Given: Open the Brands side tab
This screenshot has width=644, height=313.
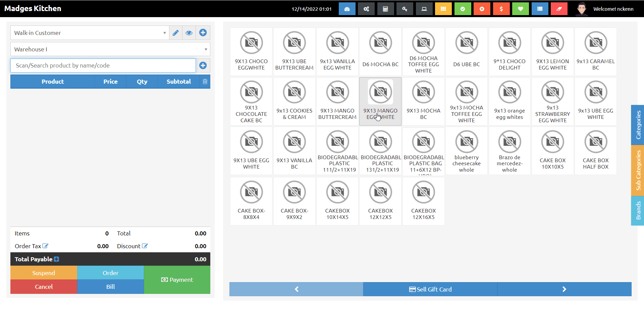Looking at the screenshot, I should coord(638,211).
